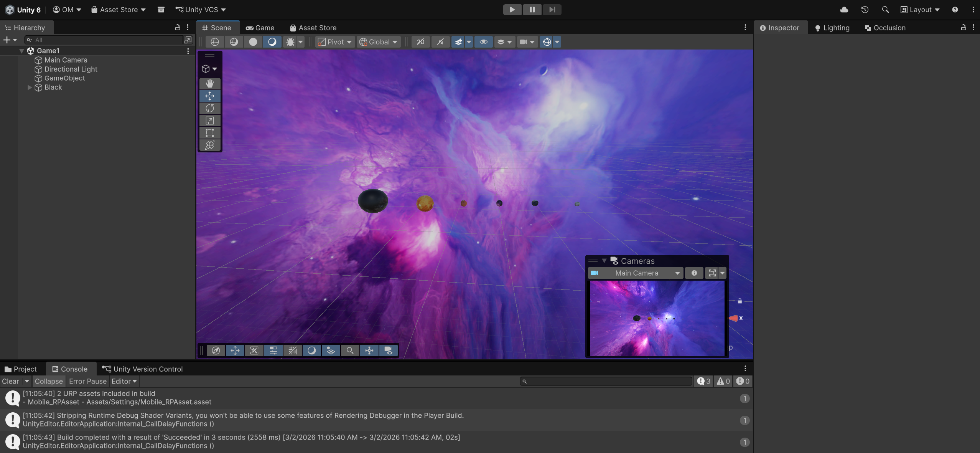Click the Clear console button
Screen dimensions: 980x453
[10, 381]
